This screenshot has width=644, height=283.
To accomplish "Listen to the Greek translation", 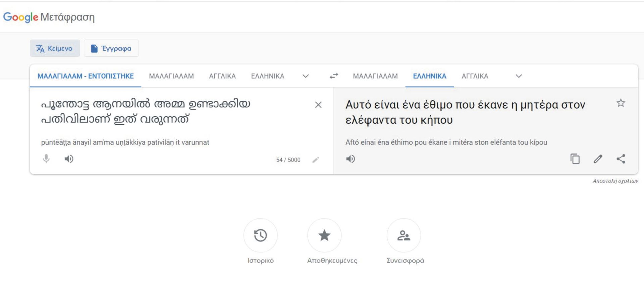I will click(351, 159).
